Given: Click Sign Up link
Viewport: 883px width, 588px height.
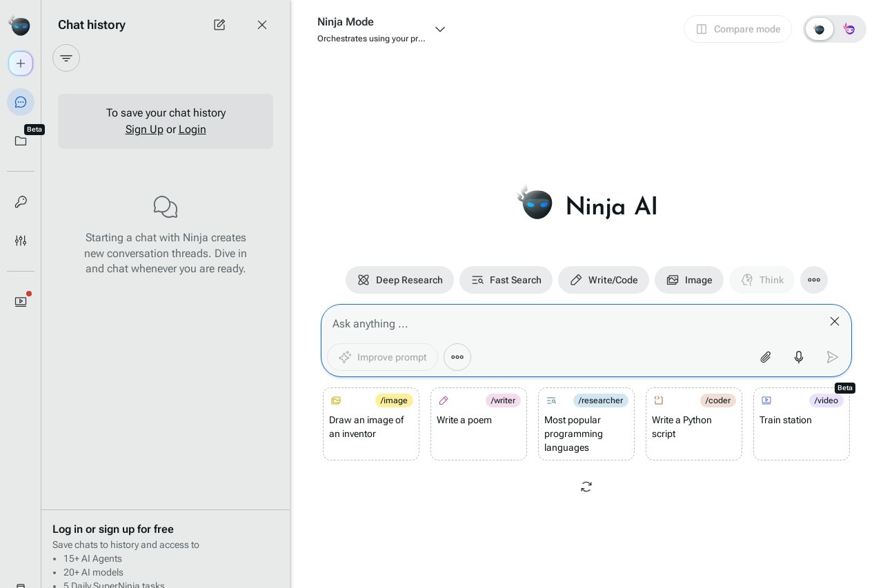Looking at the screenshot, I should (x=144, y=130).
